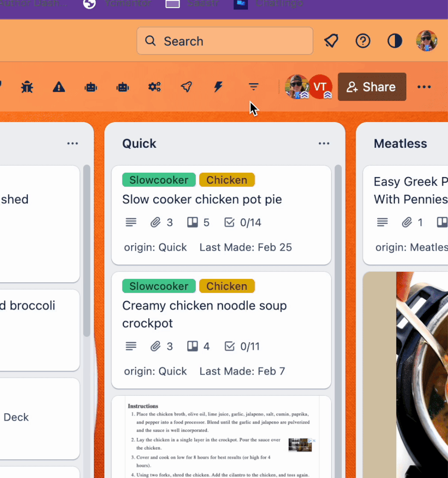Click the bug power-up icon
This screenshot has height=478, width=448.
(27, 87)
